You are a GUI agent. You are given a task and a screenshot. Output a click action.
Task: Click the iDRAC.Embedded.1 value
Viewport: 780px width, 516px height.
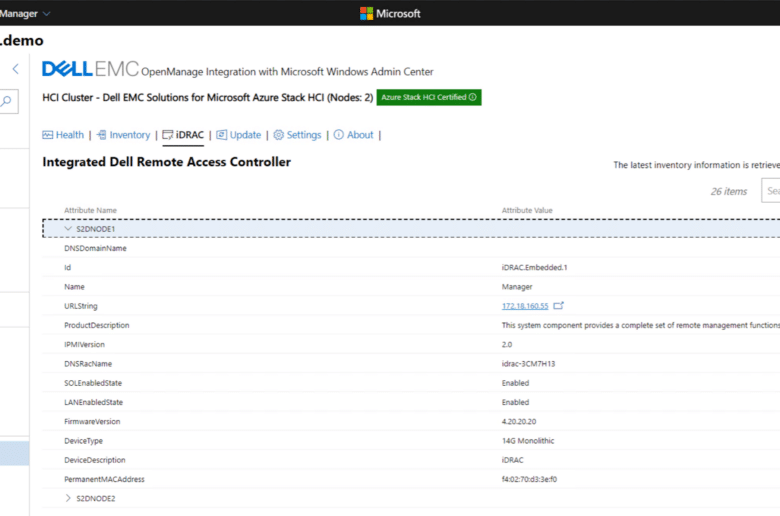tap(534, 267)
